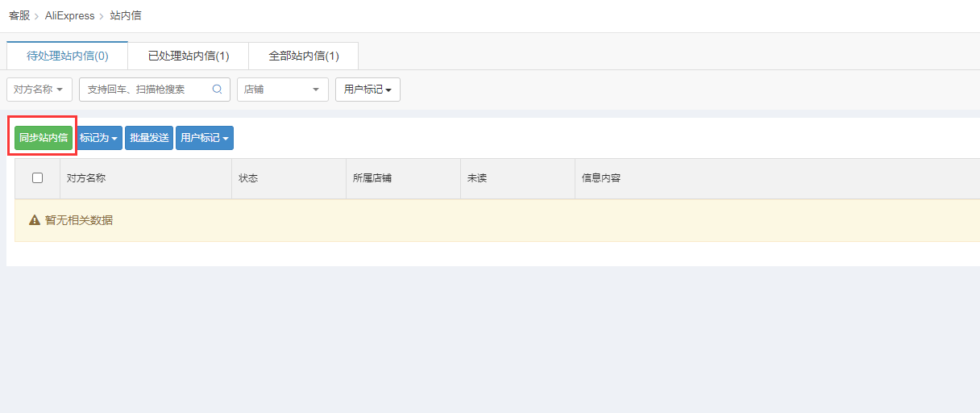
Task: Switch to 全部站内信(1) tab
Action: pos(304,56)
